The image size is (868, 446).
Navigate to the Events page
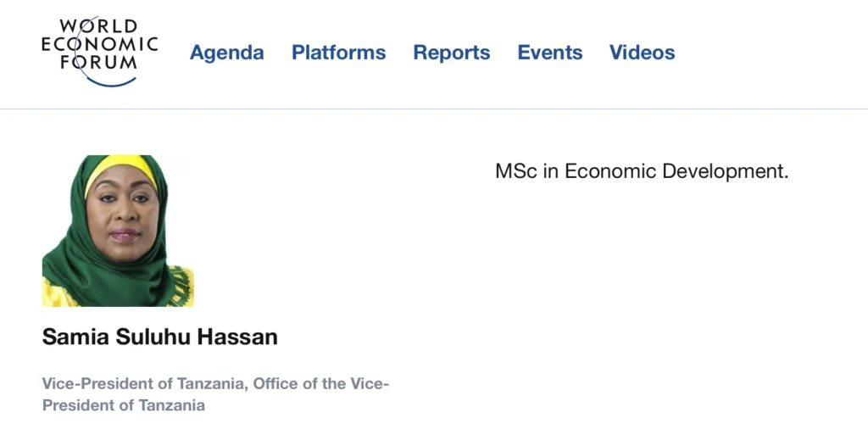(x=549, y=53)
